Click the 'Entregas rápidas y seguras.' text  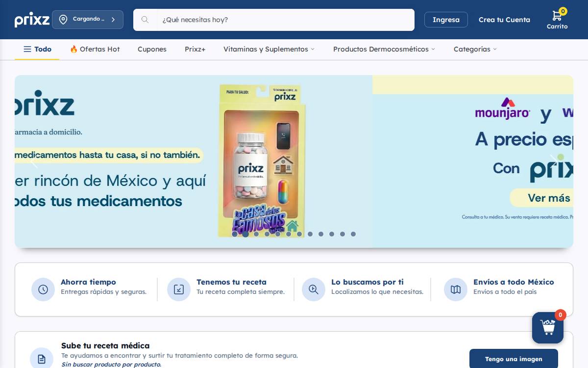click(x=103, y=292)
